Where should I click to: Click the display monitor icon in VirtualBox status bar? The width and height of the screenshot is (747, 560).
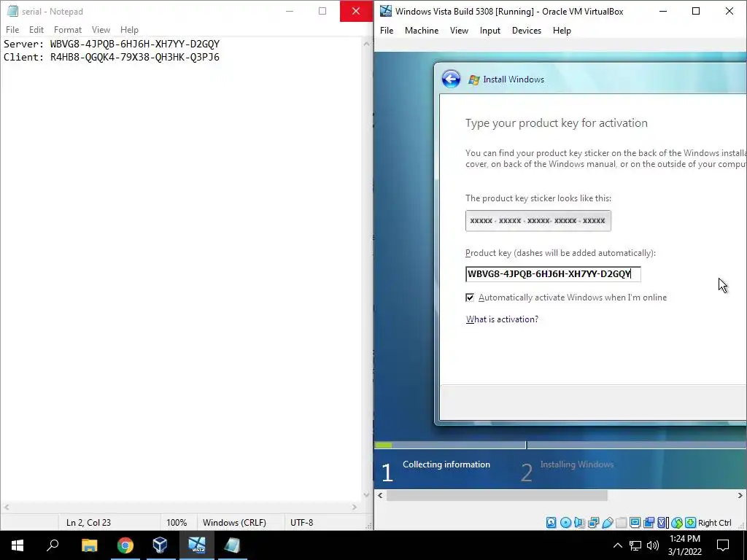(x=635, y=522)
